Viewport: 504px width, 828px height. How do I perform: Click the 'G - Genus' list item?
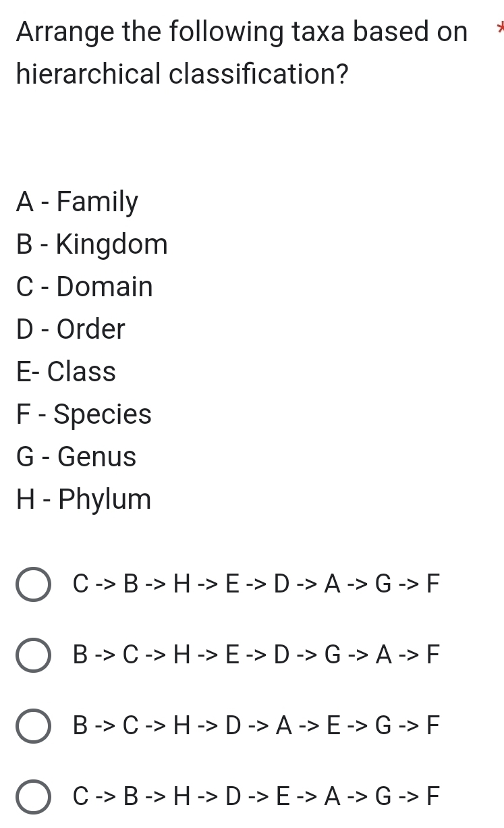(76, 457)
